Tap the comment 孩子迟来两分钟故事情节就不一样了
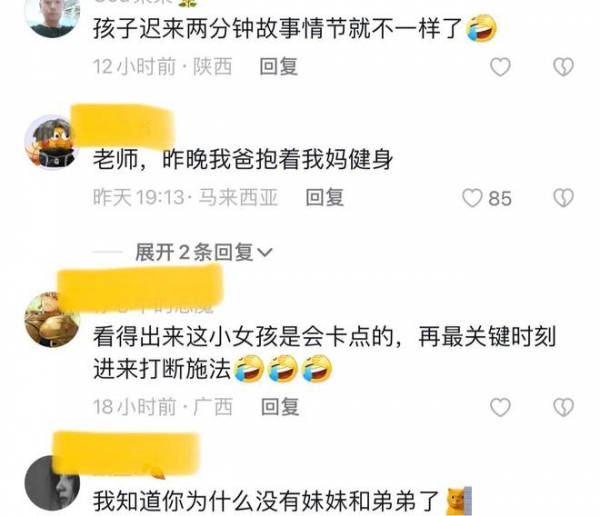This screenshot has height=516, width=600. [x=295, y=28]
